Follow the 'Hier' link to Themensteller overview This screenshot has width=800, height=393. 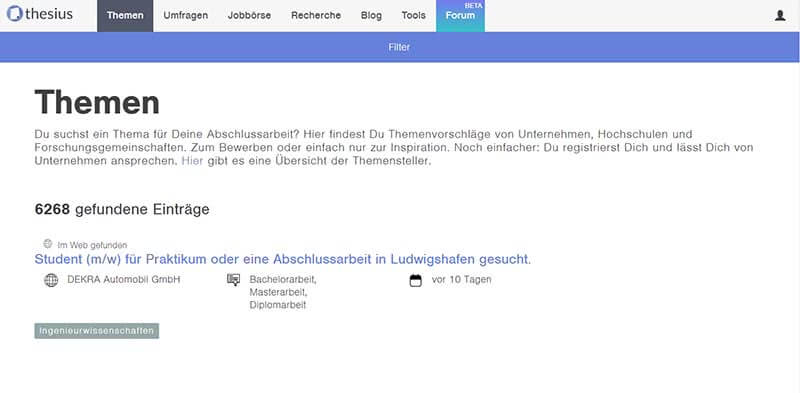[x=192, y=161]
